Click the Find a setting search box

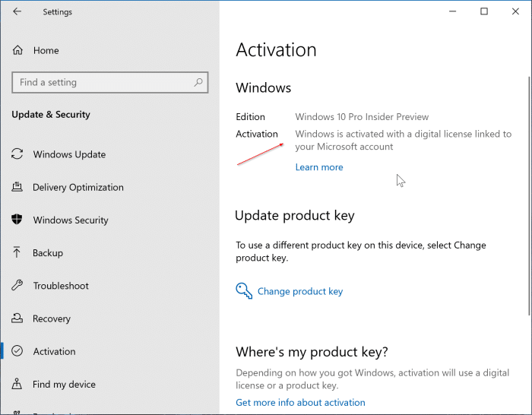pos(110,82)
